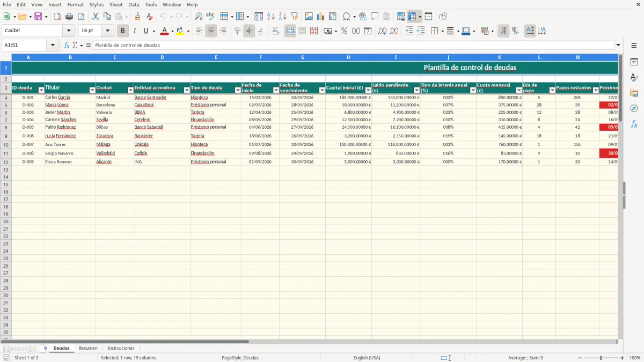
Task: Open the Data menu
Action: (134, 4)
